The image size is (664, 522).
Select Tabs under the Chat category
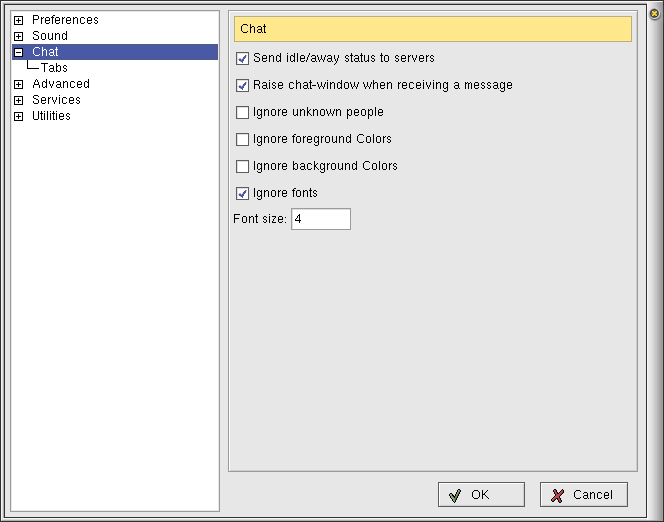click(x=54, y=68)
